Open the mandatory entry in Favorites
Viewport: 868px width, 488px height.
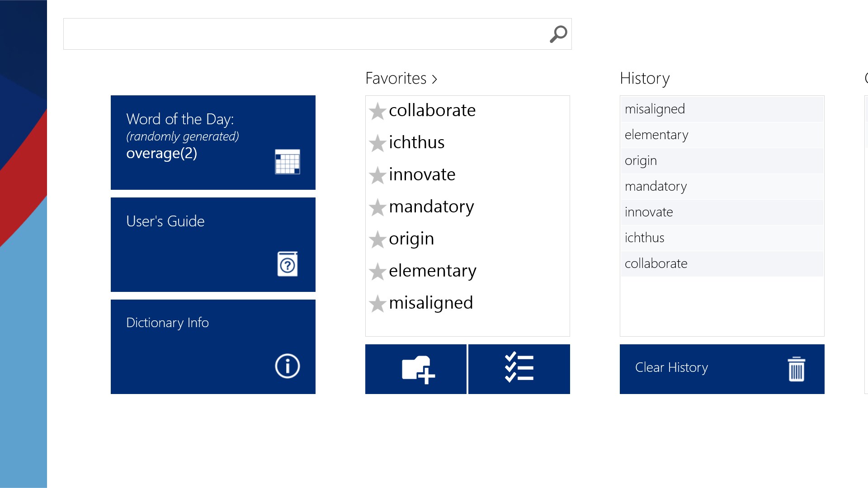(431, 207)
